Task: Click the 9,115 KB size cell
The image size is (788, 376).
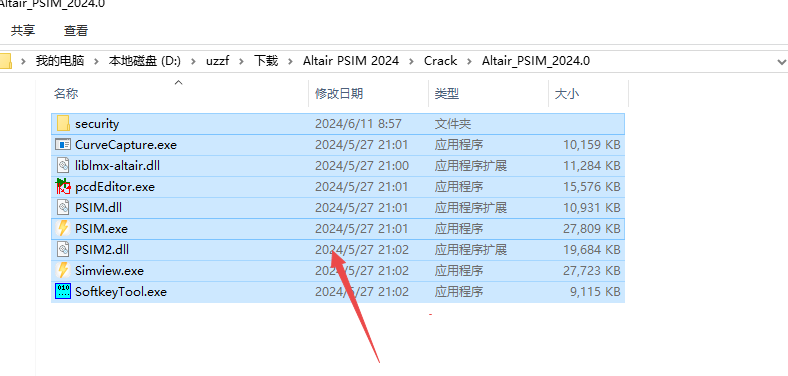Action: coord(597,292)
